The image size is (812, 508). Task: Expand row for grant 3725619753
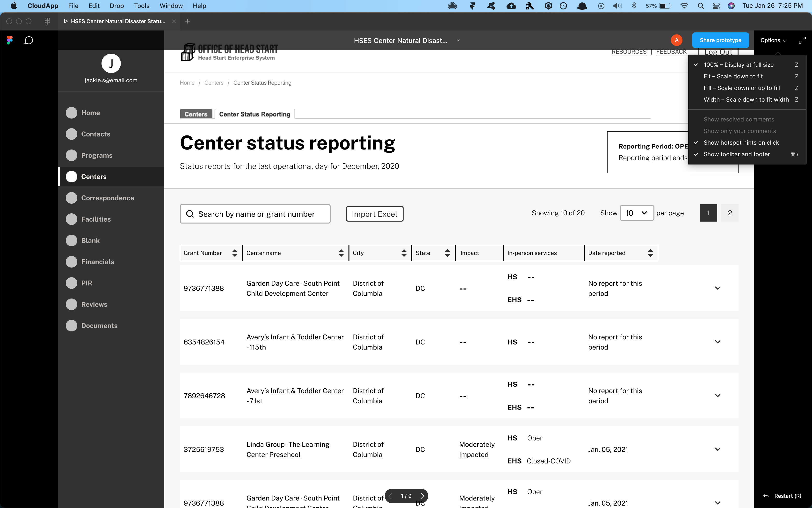coord(717,449)
